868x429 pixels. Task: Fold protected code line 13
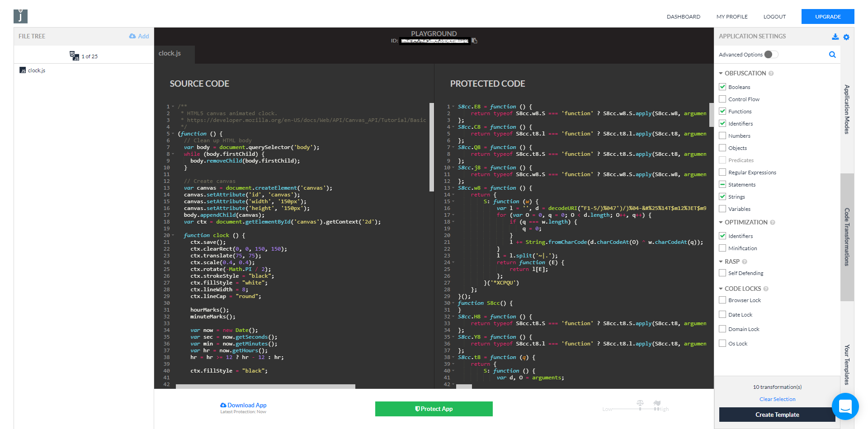tap(453, 188)
